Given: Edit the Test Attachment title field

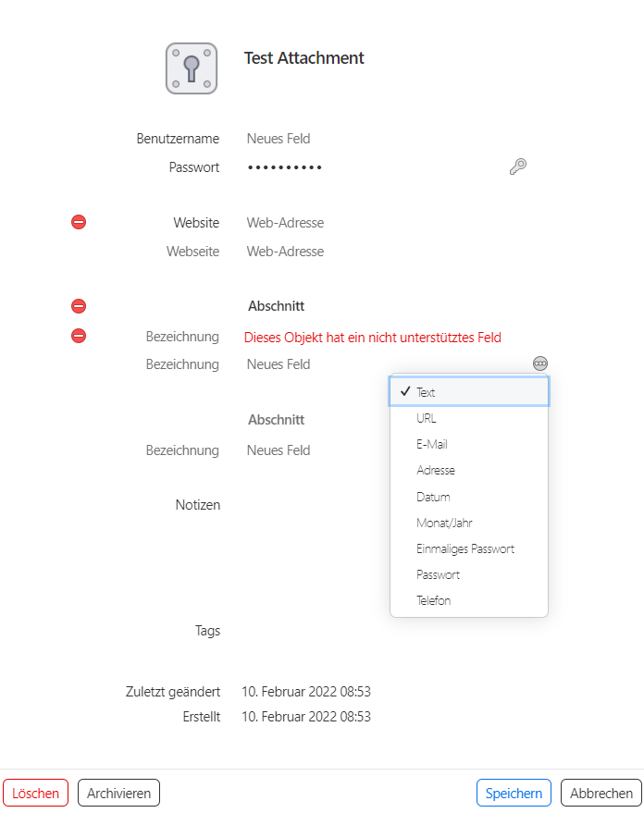Looking at the screenshot, I should [x=304, y=58].
